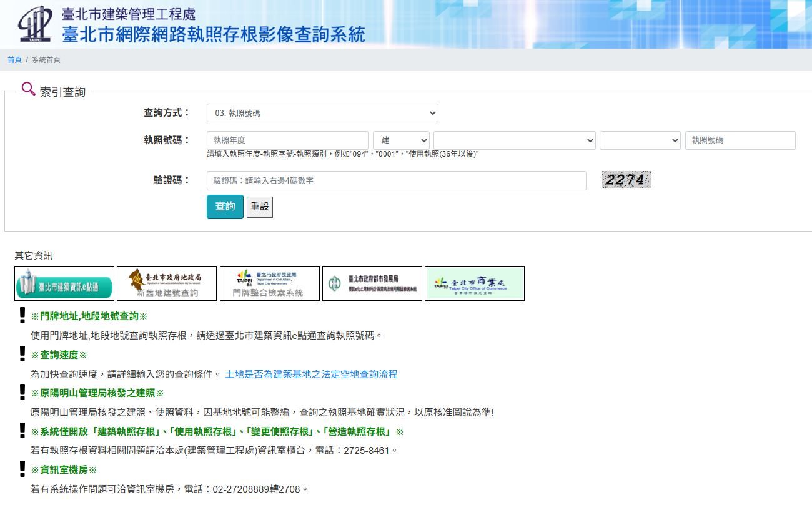Reset the form with the 重設 button

coord(260,207)
